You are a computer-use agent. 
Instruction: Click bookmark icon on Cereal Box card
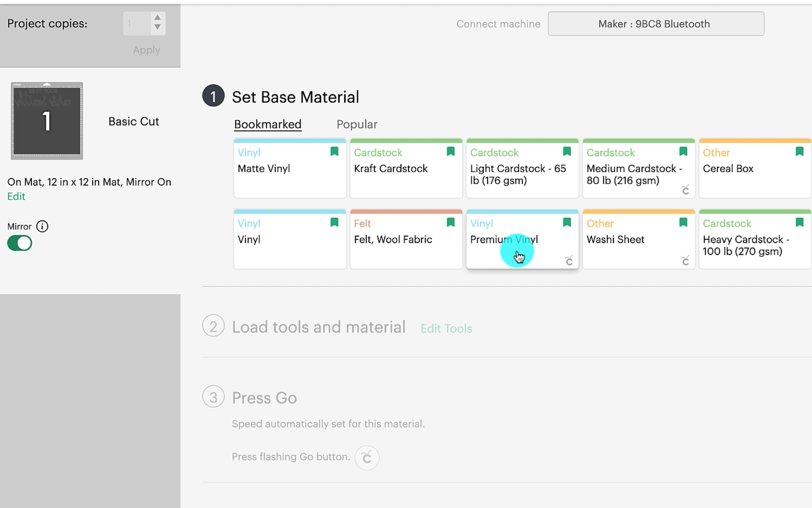(799, 151)
